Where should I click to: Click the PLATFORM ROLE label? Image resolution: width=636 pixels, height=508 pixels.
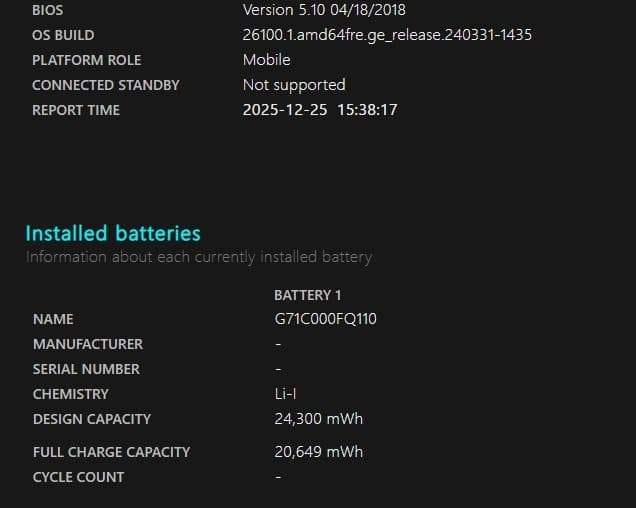(x=86, y=60)
